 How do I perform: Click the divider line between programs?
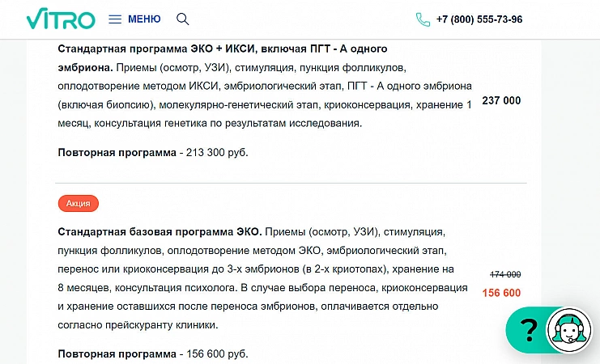291,183
